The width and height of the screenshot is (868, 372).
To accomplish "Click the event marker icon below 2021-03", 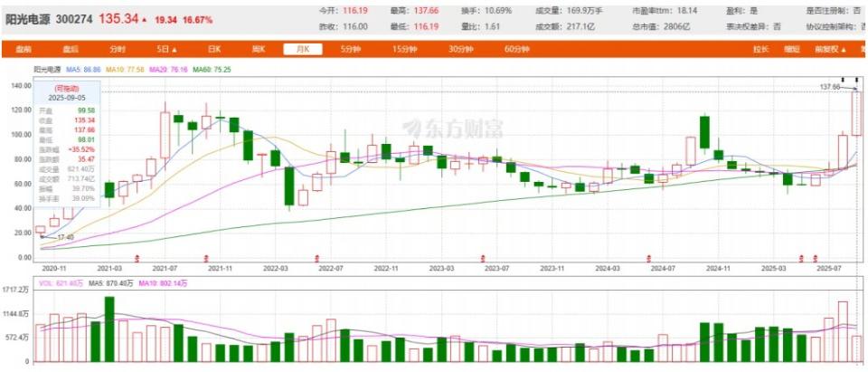I will [137, 258].
